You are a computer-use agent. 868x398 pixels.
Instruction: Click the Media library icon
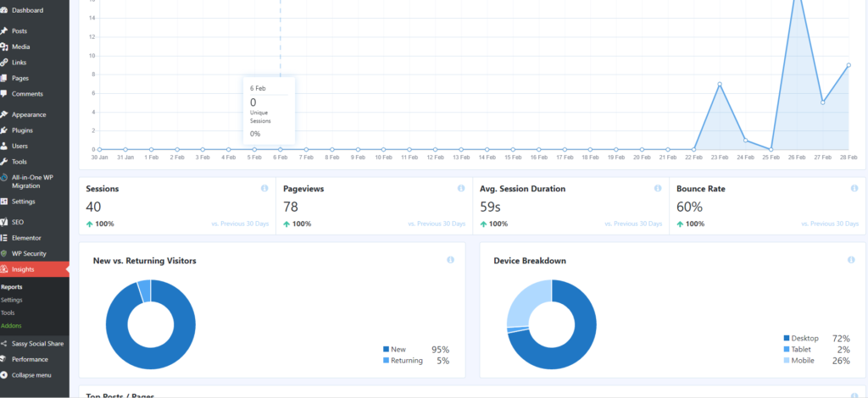point(4,47)
